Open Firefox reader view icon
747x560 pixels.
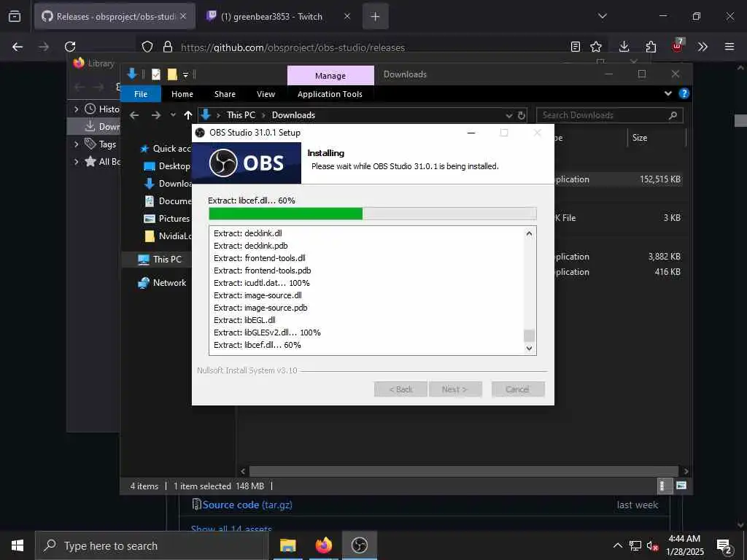[576, 47]
